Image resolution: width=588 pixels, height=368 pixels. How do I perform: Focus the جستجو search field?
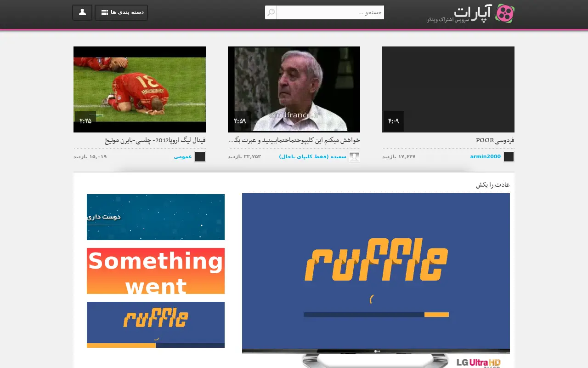point(330,12)
